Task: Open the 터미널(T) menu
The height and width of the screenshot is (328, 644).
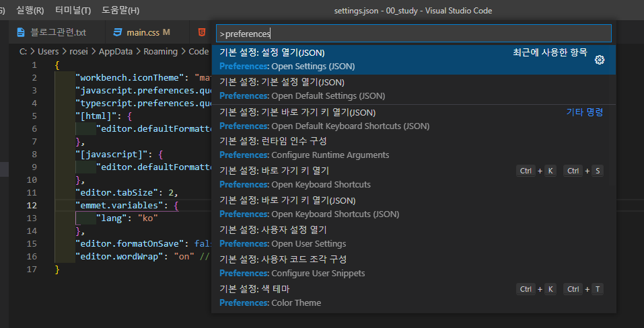Action: (73, 10)
